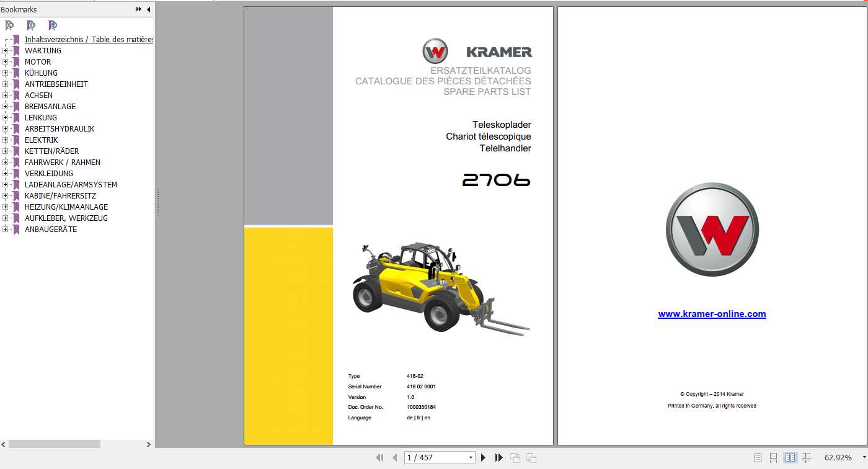Click the Doc. Order No. value 1000350184
868x469 pixels.
coord(421,408)
